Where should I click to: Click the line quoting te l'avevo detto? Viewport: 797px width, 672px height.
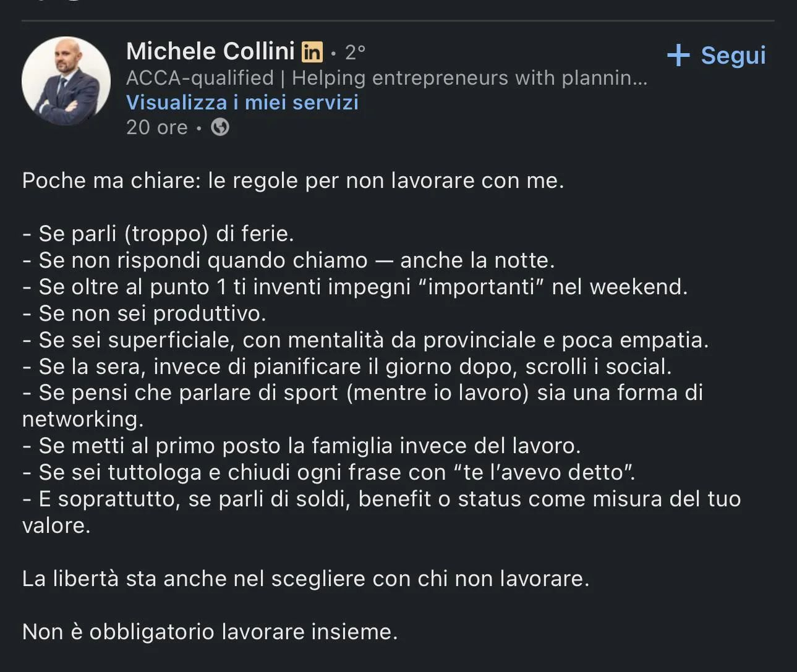329,472
